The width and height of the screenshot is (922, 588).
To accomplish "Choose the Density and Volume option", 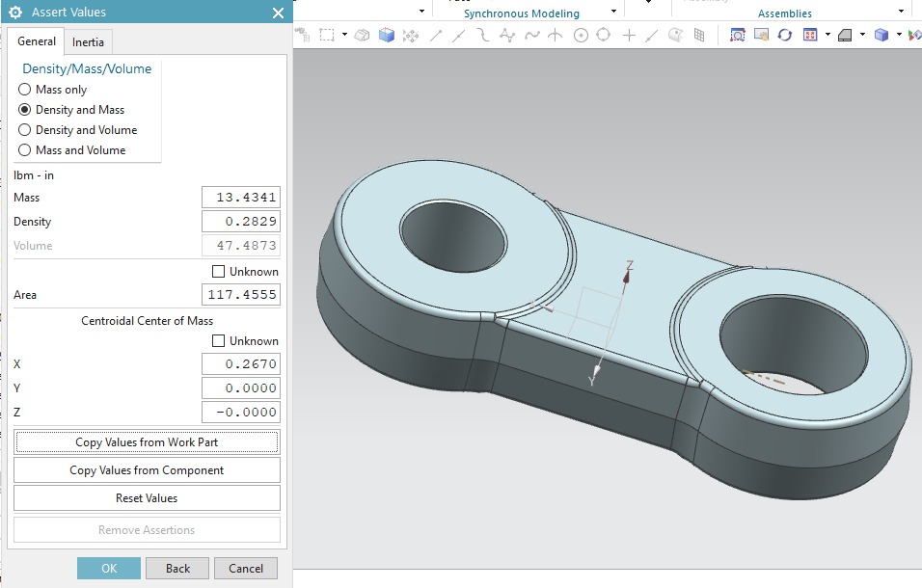I will [25, 130].
